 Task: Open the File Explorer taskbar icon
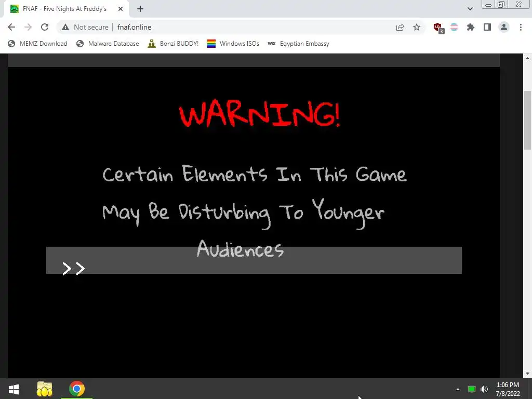pos(45,389)
